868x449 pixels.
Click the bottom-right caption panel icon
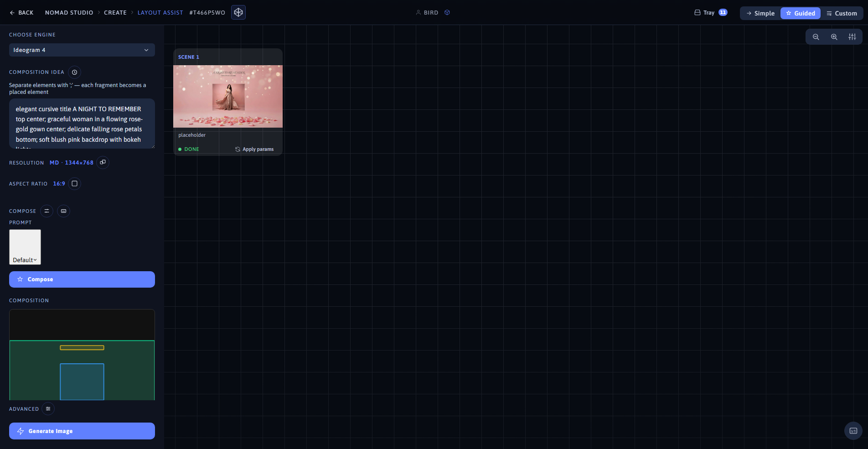(853, 431)
